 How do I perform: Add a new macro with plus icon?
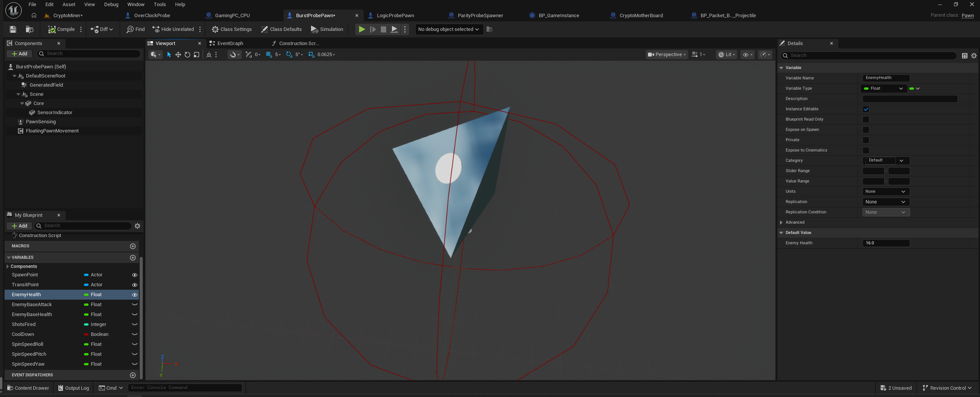(x=133, y=246)
